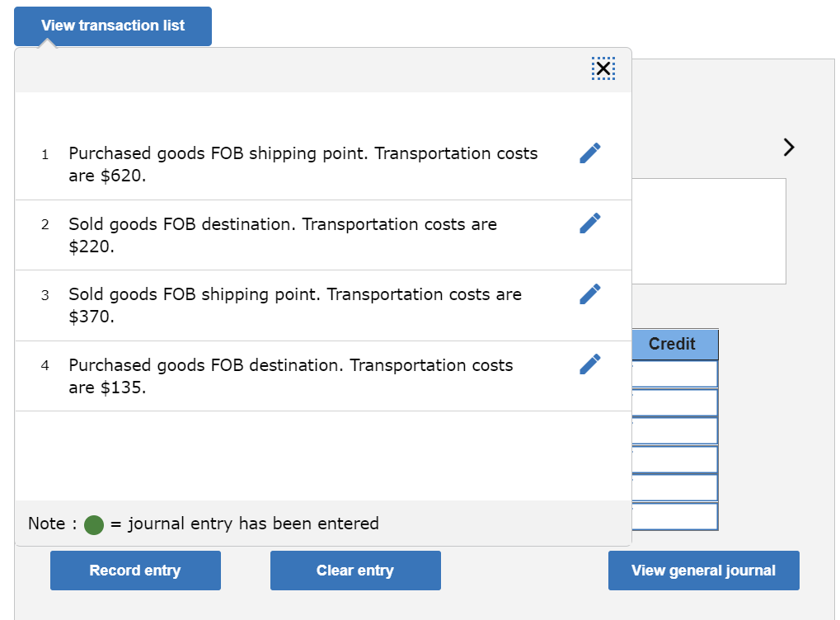Select the pencil icon beside transaction 4
This screenshot has width=840, height=620.
pos(589,364)
